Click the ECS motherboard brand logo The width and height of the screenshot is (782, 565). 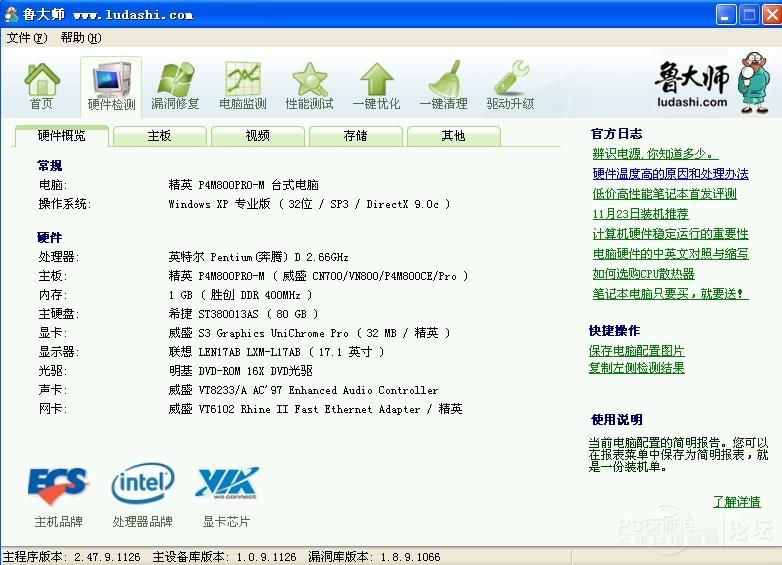click(58, 485)
